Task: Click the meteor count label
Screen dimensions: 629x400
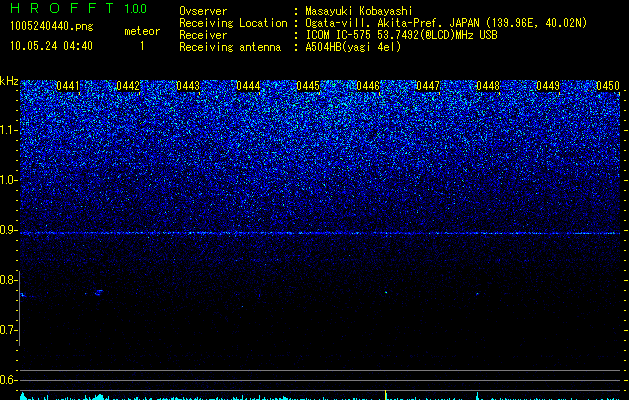Action: coord(142,31)
